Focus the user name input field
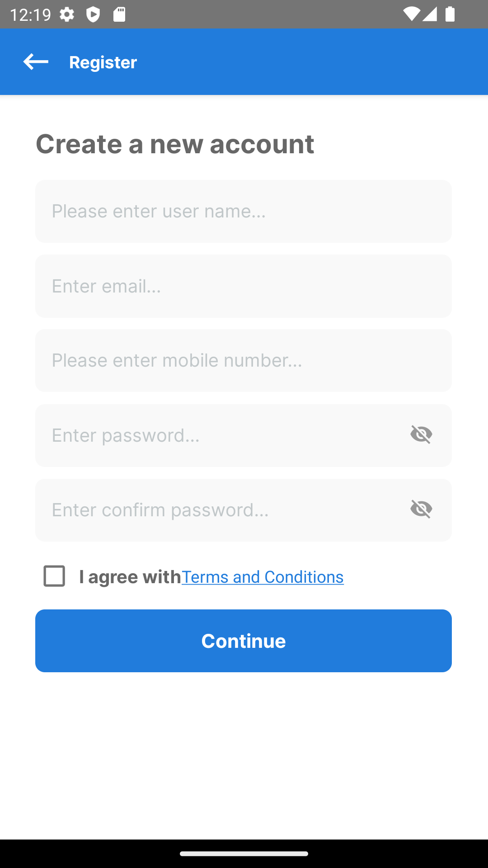Image resolution: width=488 pixels, height=868 pixels. click(244, 211)
